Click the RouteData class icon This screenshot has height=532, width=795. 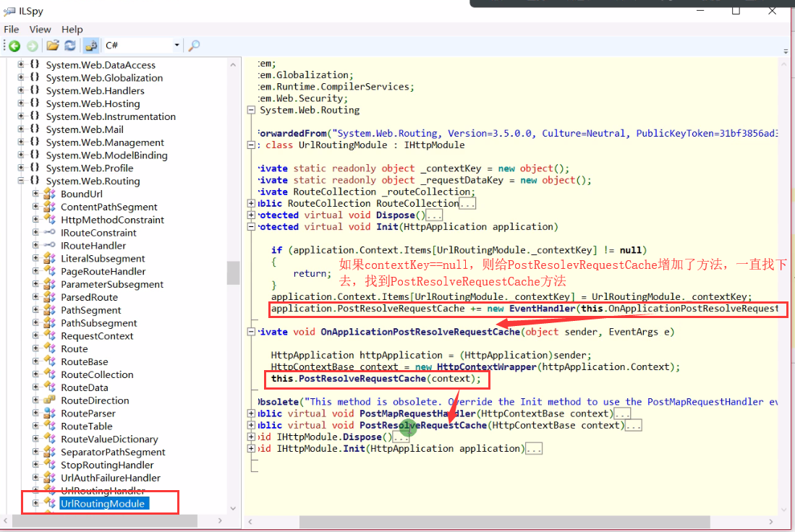[x=50, y=387]
